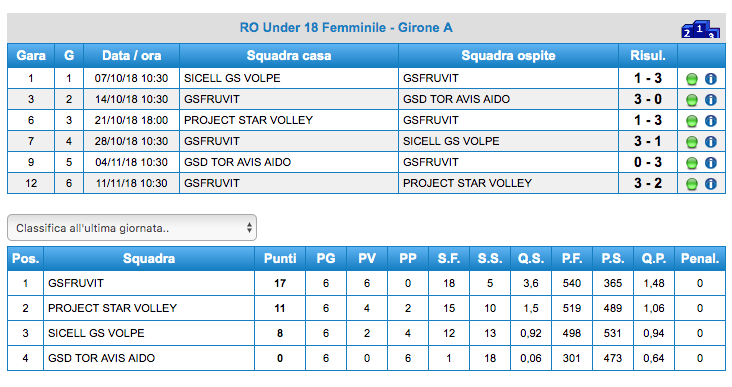Screen dimensions: 732x387
Task: Open info icon for match 12
Action: tap(711, 184)
